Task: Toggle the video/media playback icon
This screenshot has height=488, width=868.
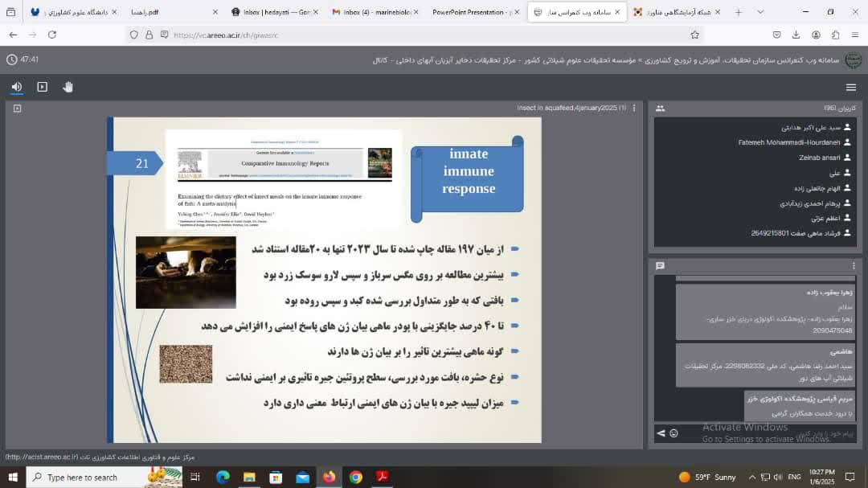Action: tap(43, 87)
